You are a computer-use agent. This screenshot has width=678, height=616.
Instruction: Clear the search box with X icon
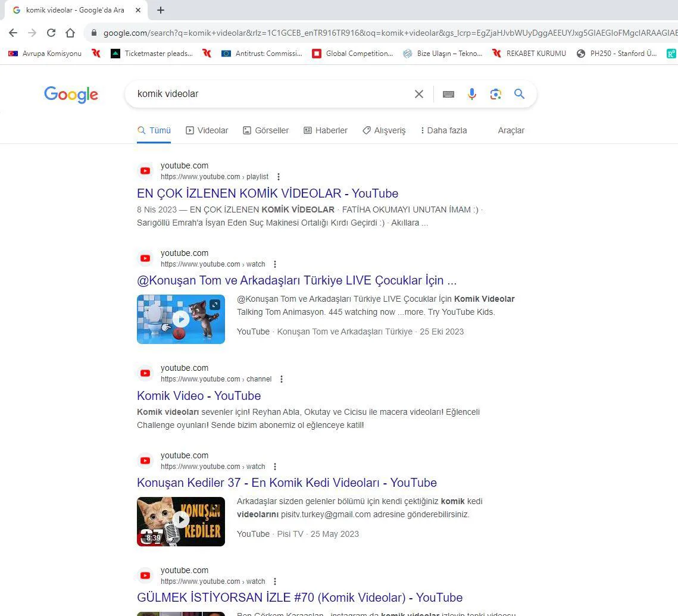[x=418, y=94]
